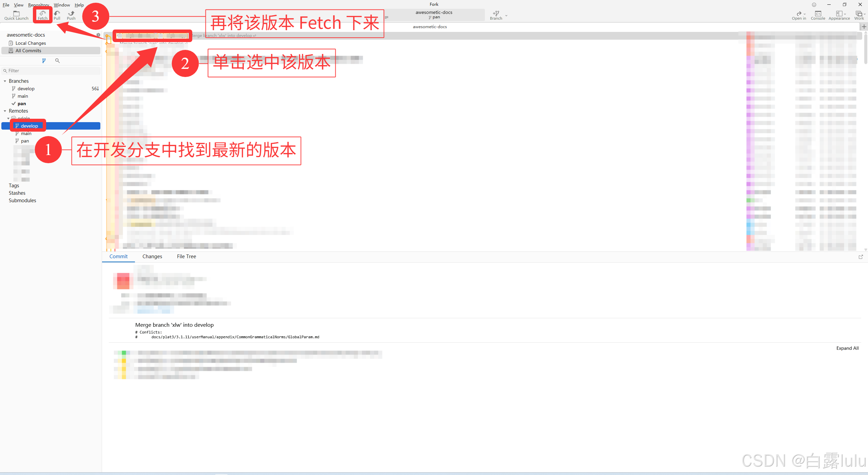
Task: Open the Console icon
Action: pyautogui.click(x=818, y=14)
